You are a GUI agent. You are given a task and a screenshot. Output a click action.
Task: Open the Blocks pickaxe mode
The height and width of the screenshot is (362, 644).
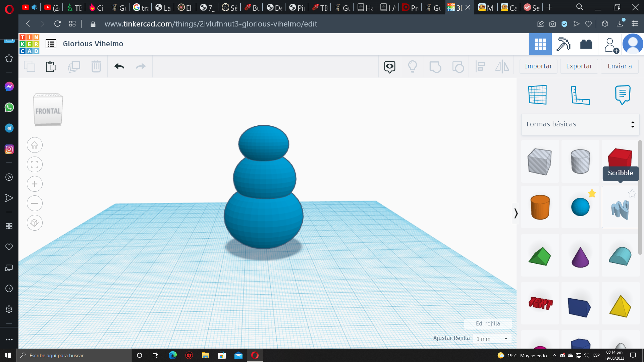(x=563, y=44)
